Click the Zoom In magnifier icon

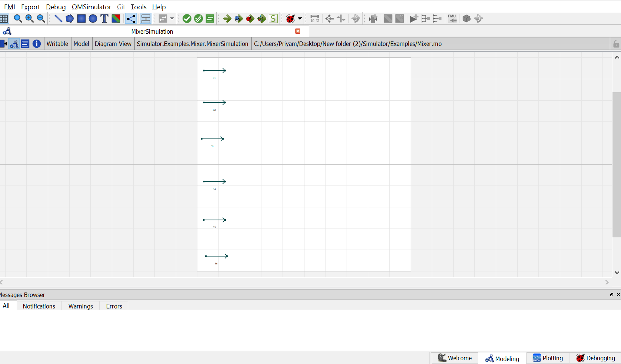[30, 19]
